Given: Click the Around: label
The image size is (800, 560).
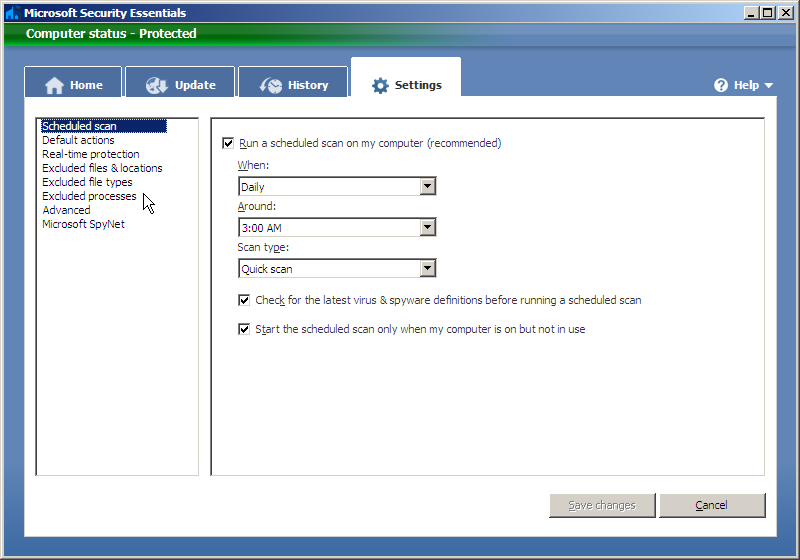Looking at the screenshot, I should pos(257,206).
